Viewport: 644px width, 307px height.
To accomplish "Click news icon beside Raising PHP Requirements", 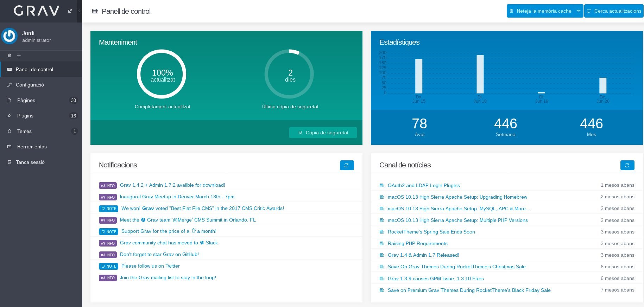I will tap(382, 243).
